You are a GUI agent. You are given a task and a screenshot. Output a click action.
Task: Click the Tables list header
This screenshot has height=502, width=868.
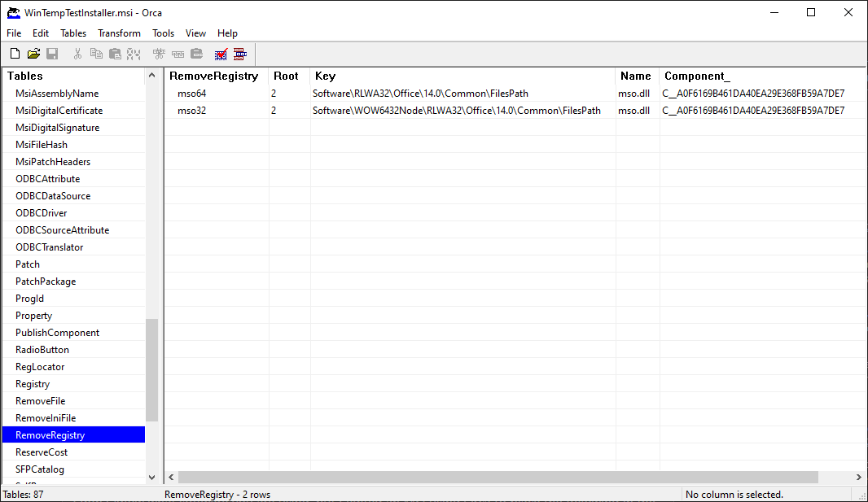point(74,76)
